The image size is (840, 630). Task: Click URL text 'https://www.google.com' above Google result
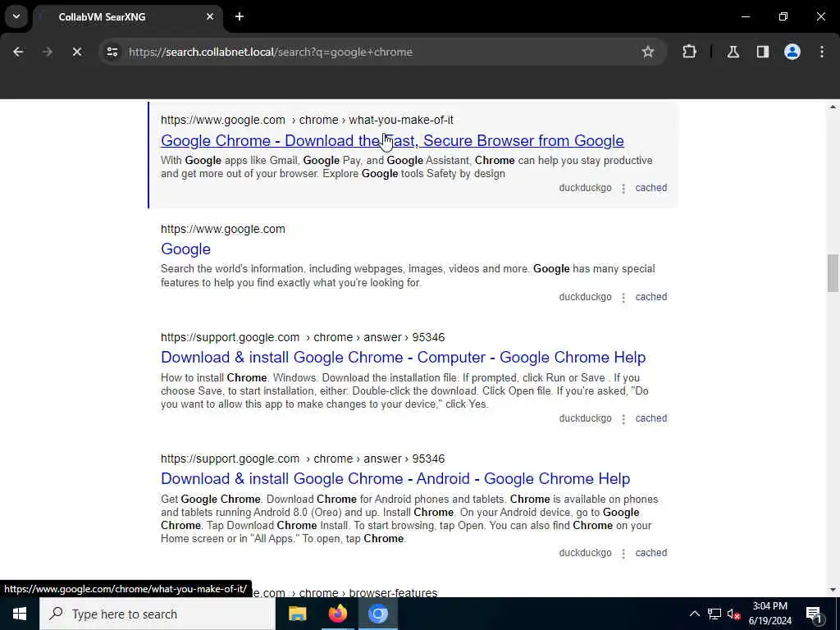(x=223, y=229)
